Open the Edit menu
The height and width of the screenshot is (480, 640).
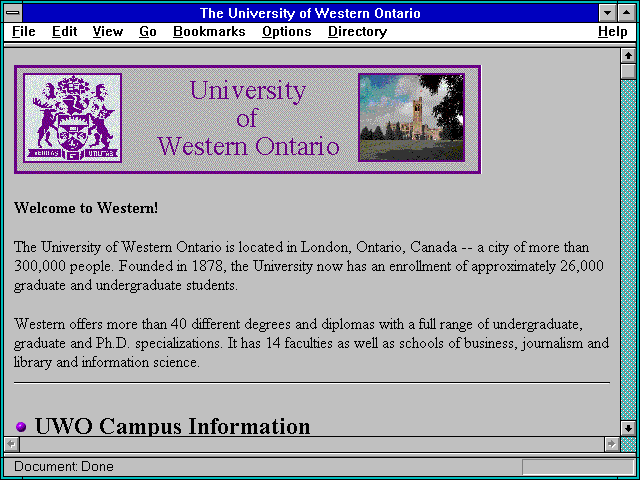[64, 32]
